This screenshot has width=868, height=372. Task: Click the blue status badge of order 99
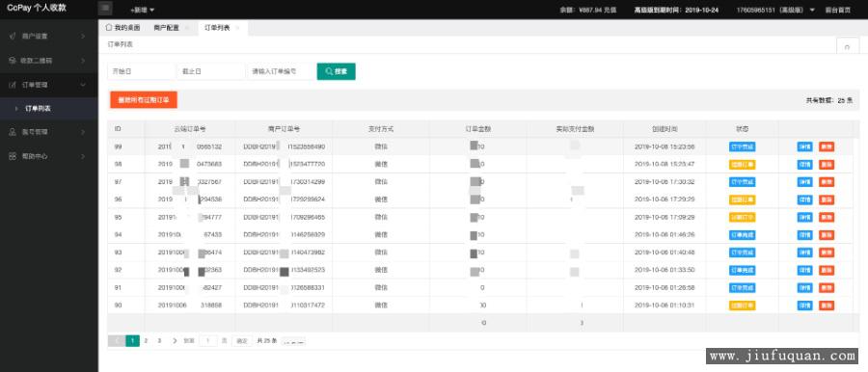742,146
